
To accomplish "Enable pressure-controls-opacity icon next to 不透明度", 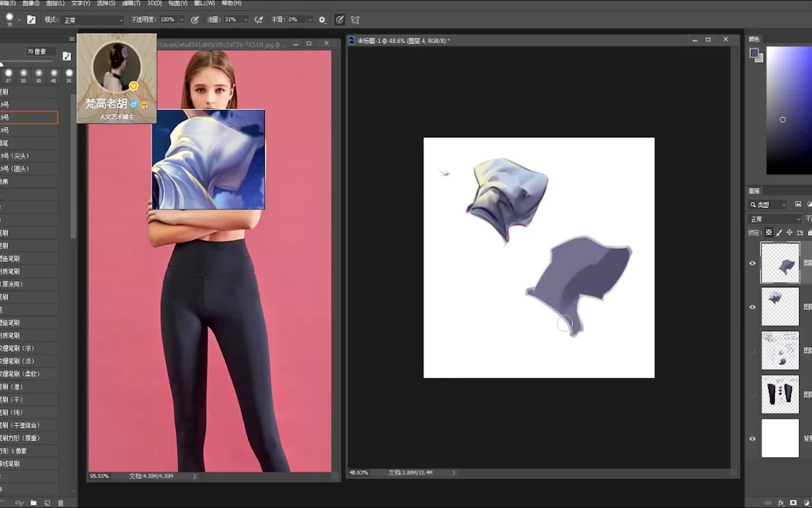I will (195, 20).
